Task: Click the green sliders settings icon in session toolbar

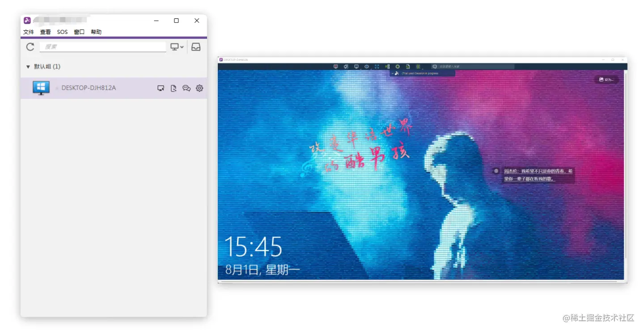Action: (x=418, y=67)
